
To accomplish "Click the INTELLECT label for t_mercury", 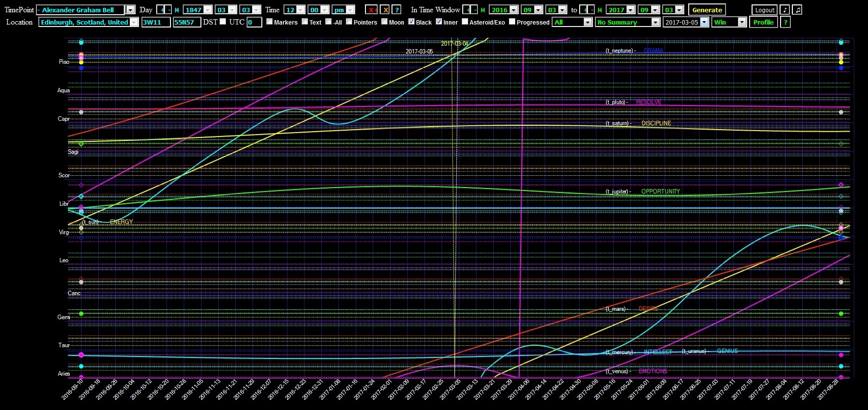I will pos(658,352).
